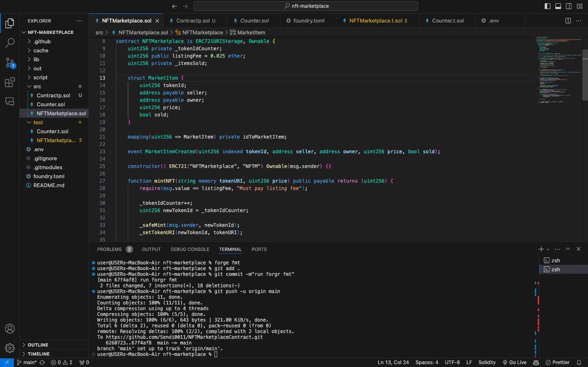
Task: Click the forwarded ports indicator in status bar
Action: [x=84, y=362]
